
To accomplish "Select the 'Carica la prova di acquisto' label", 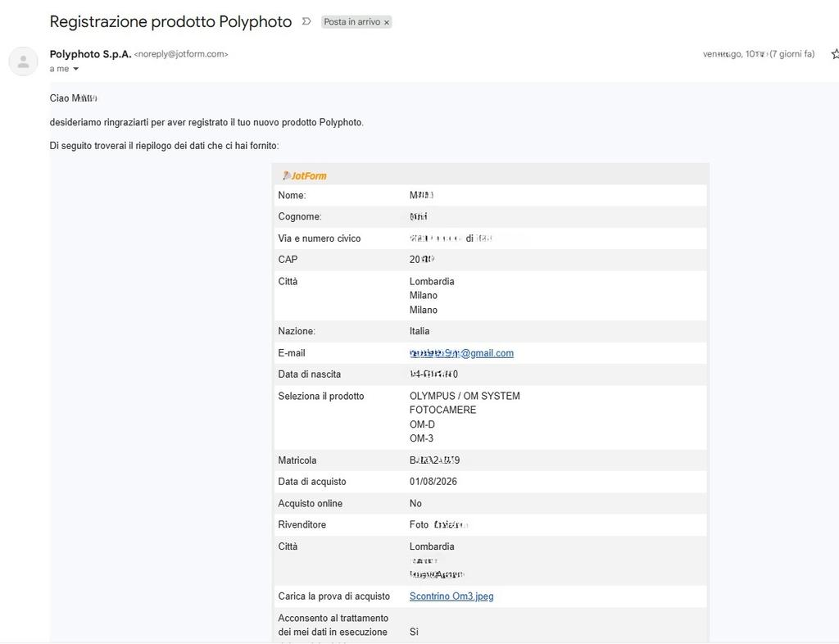I will (334, 596).
